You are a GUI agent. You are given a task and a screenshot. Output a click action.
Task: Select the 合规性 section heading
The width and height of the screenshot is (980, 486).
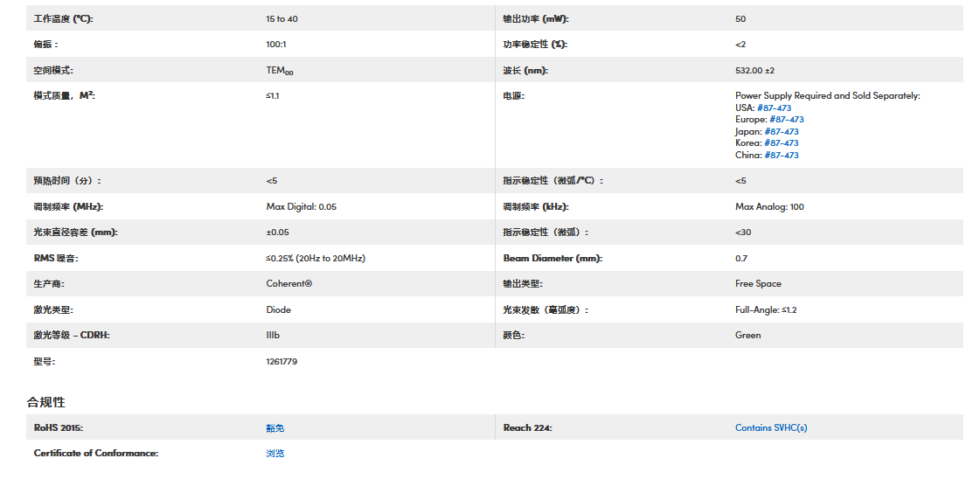45,402
